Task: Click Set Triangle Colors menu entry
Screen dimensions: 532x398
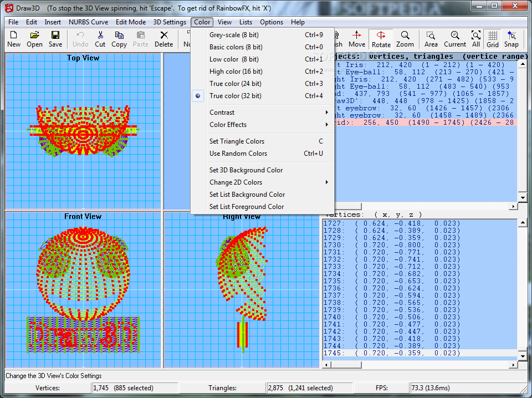Action: (263, 141)
